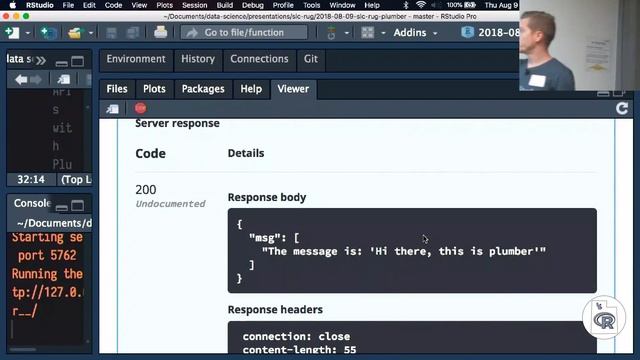Click the 32:14 cursor position indicator
This screenshot has height=360, width=640.
pyautogui.click(x=31, y=180)
